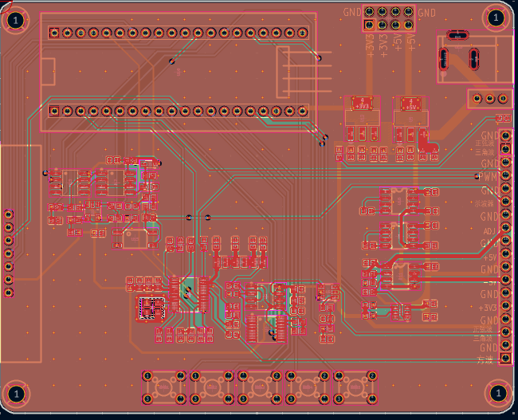The image size is (518, 420).
Task: Select the regulator tab pad labeled 4 +5V
Action: pos(410,104)
